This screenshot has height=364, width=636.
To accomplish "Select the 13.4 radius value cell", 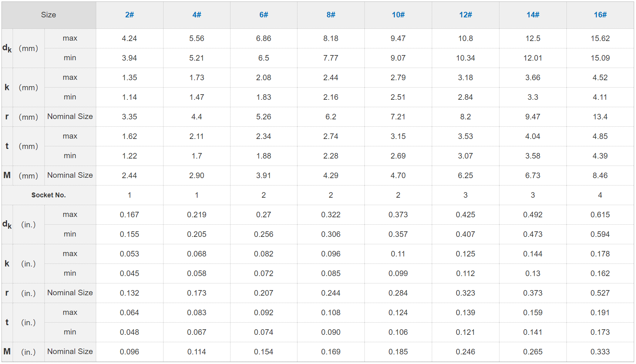I will (600, 117).
